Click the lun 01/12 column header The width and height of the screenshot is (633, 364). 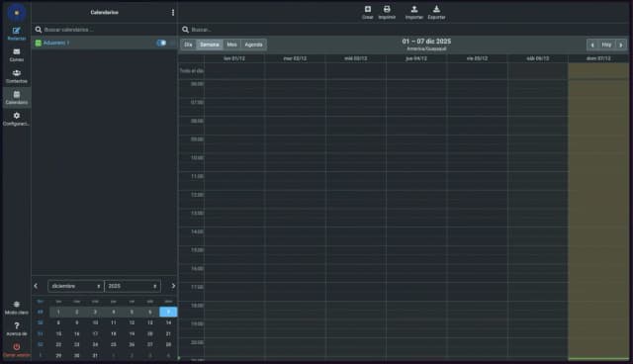(234, 58)
